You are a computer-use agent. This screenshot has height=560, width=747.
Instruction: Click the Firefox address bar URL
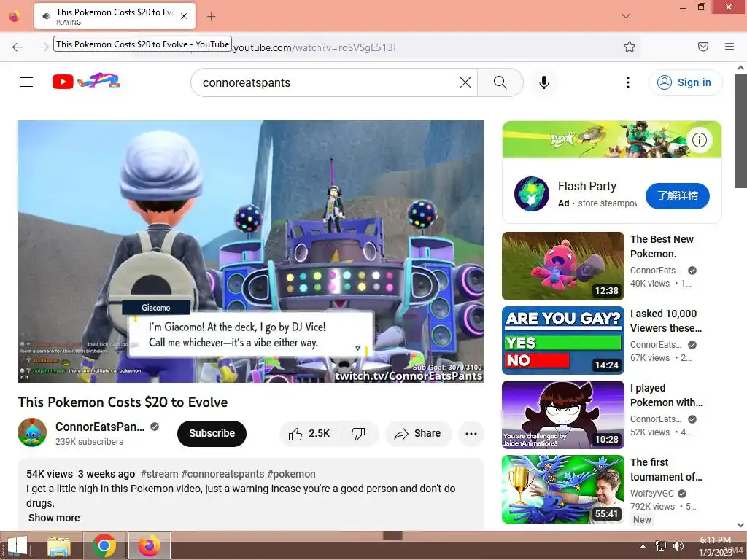click(314, 47)
